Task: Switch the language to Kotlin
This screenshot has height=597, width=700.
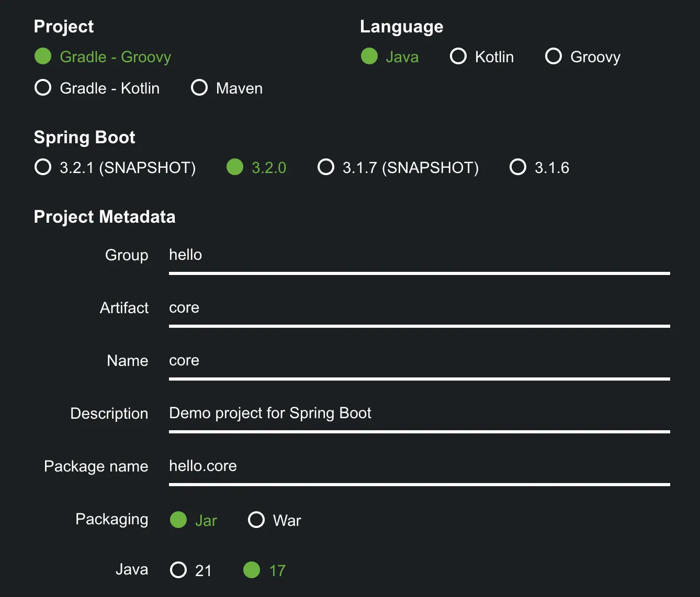Action: [458, 56]
